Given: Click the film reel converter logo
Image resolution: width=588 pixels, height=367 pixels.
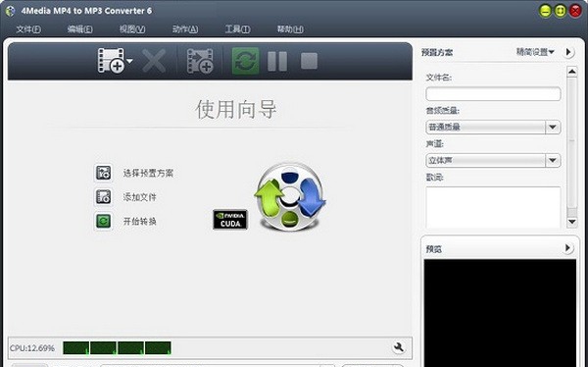Looking at the screenshot, I should tap(290, 197).
